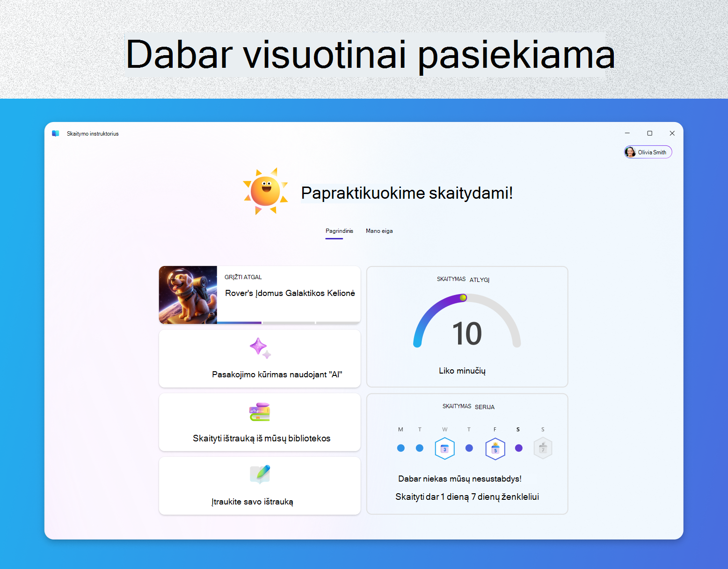Click the circular minutes goal gauge
Screen dimensions: 728x569
click(x=467, y=321)
